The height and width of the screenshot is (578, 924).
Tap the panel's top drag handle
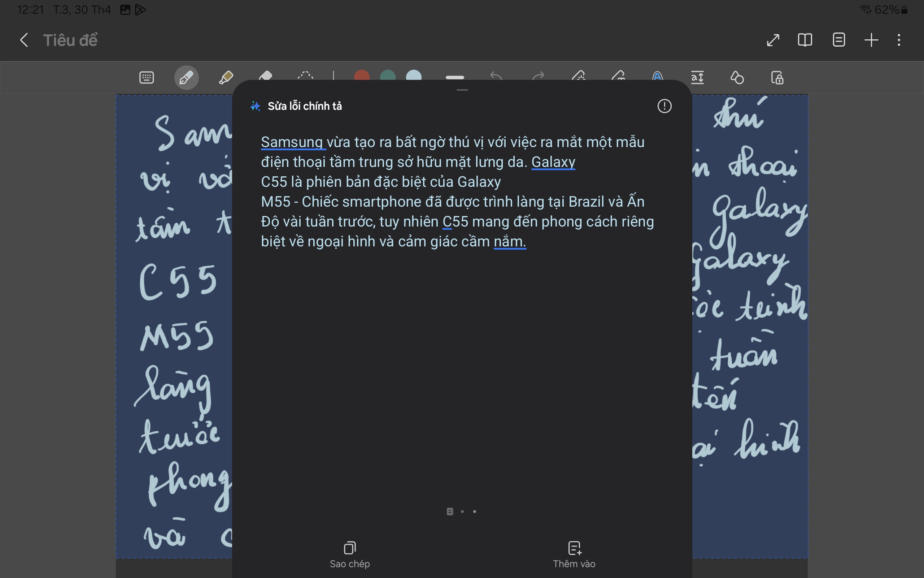462,90
